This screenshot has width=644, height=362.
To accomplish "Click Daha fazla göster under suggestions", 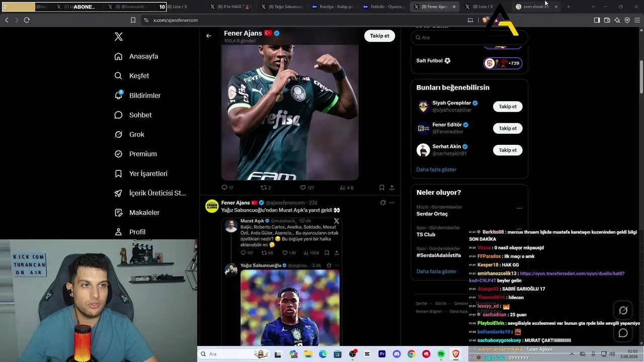I will click(436, 169).
